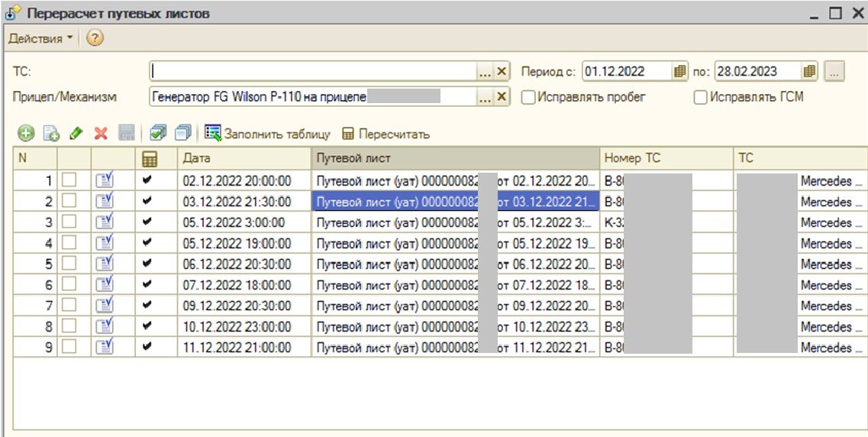Viewport: 868px width, 437px height.
Task: Click the Uncheck all rows icon
Action: [183, 134]
